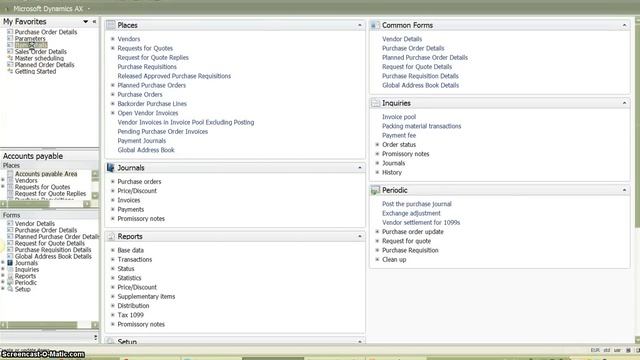Screen dimensions: 640x360
Task: Open Sales Order Details favorite
Action: coord(41,51)
